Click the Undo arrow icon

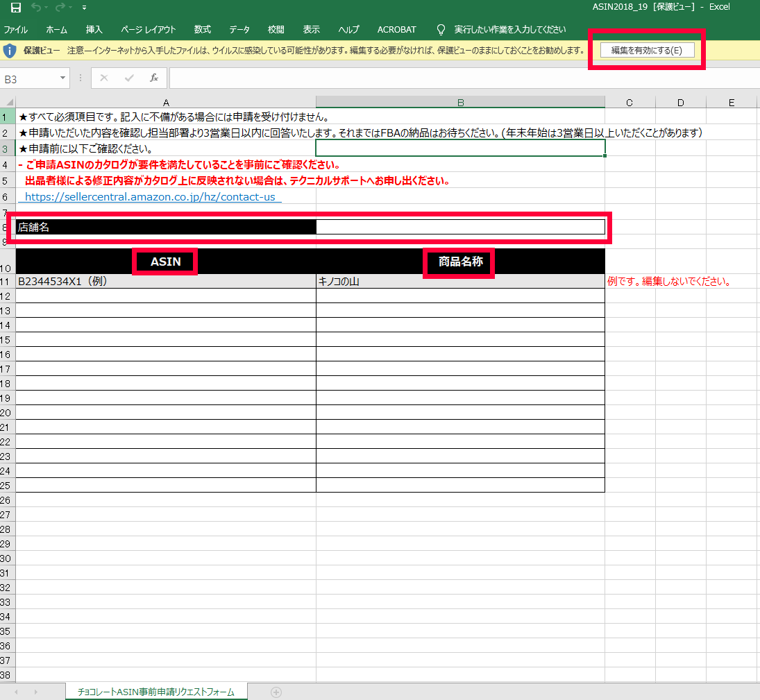click(36, 8)
